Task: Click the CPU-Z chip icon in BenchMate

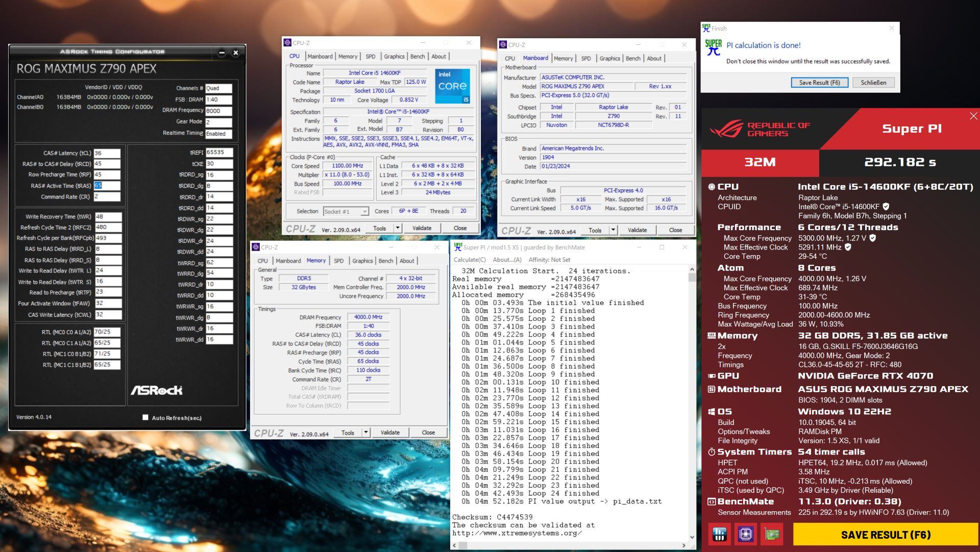Action: (745, 535)
